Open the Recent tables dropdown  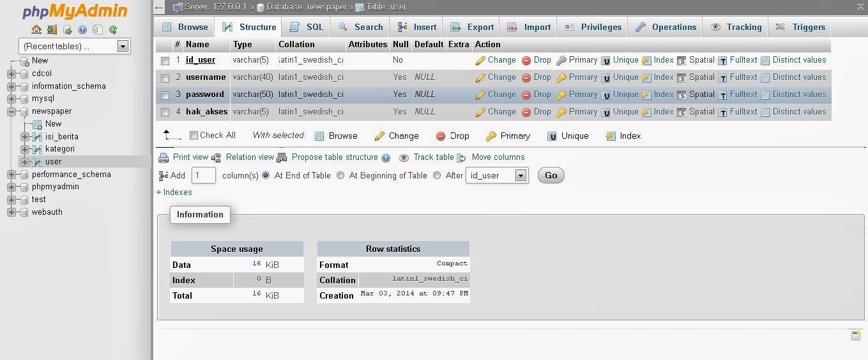coord(75,46)
